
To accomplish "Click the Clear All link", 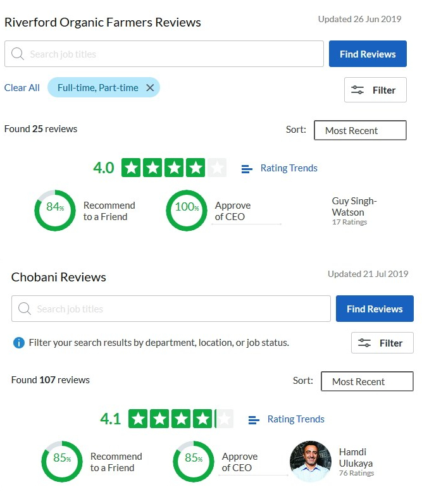I will (x=22, y=88).
